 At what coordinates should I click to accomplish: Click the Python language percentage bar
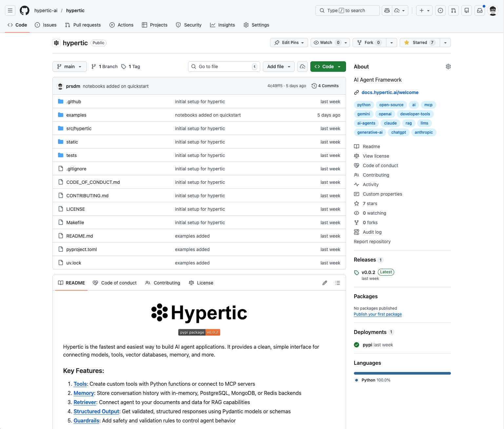402,373
